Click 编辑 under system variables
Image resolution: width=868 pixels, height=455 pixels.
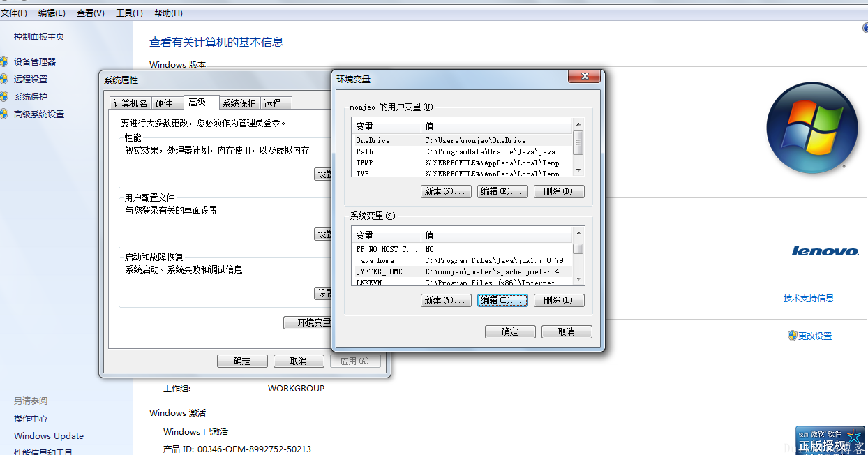tap(503, 300)
